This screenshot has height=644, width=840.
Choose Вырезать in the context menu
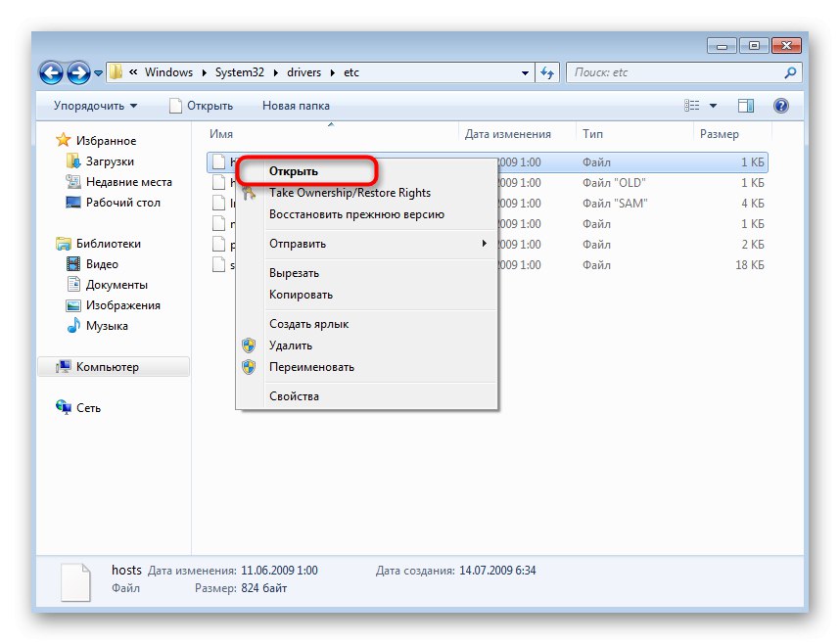tap(366, 273)
